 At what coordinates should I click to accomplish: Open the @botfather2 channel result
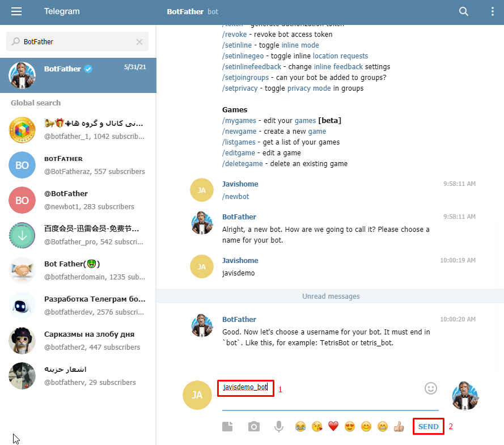pyautogui.click(x=78, y=341)
